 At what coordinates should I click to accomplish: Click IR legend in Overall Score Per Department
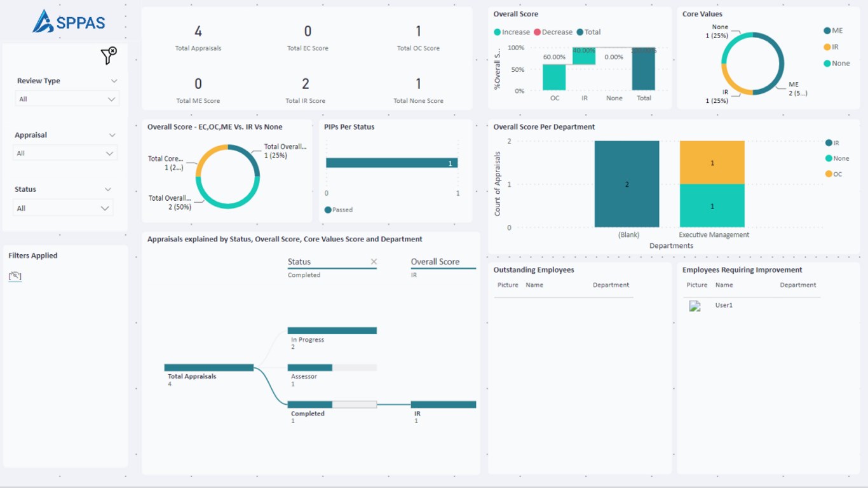(833, 143)
